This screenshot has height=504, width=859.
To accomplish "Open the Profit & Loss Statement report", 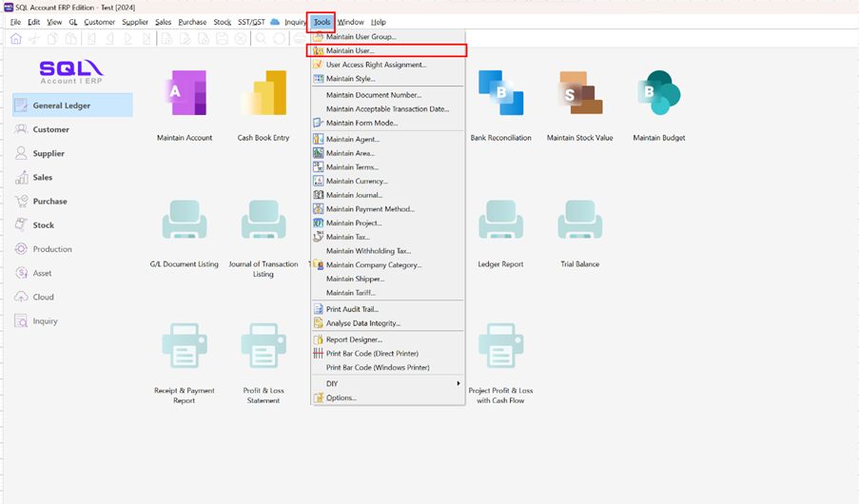I will pyautogui.click(x=264, y=346).
